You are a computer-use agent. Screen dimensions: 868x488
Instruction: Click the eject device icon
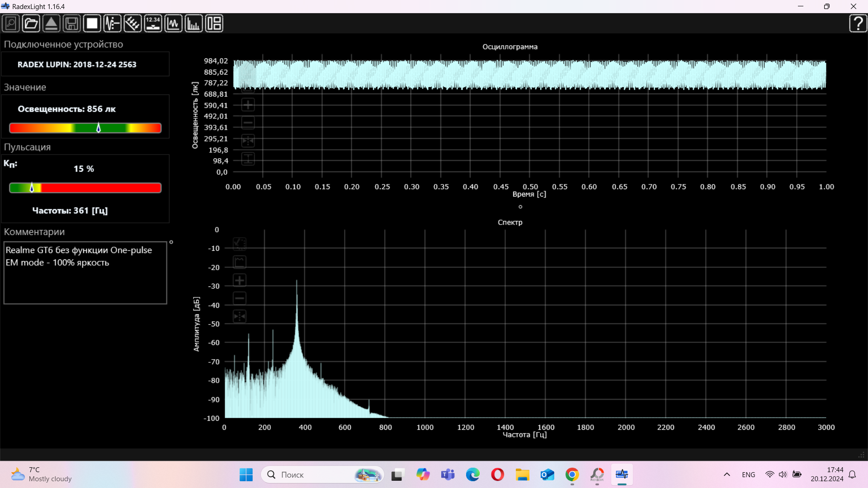52,23
